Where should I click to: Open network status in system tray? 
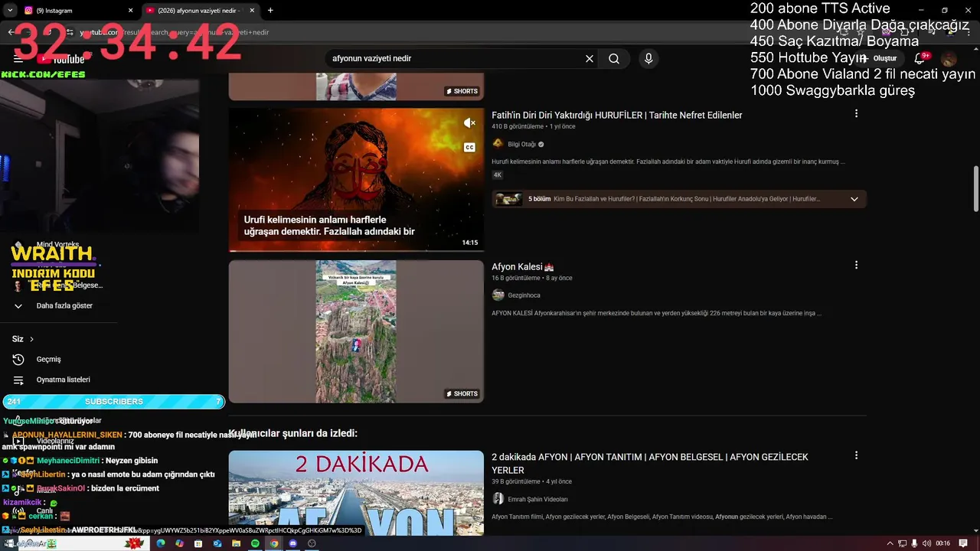point(903,543)
